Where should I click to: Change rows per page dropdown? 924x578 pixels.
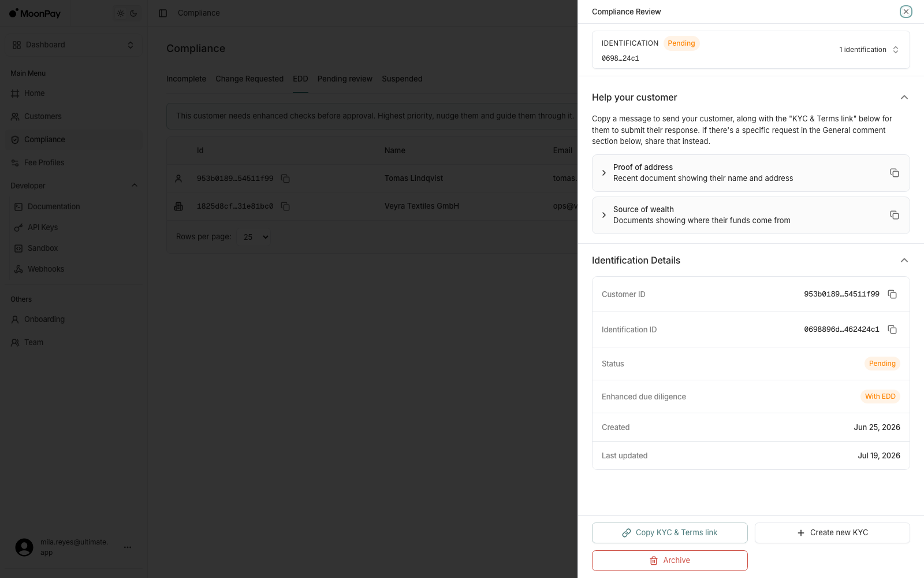[254, 237]
